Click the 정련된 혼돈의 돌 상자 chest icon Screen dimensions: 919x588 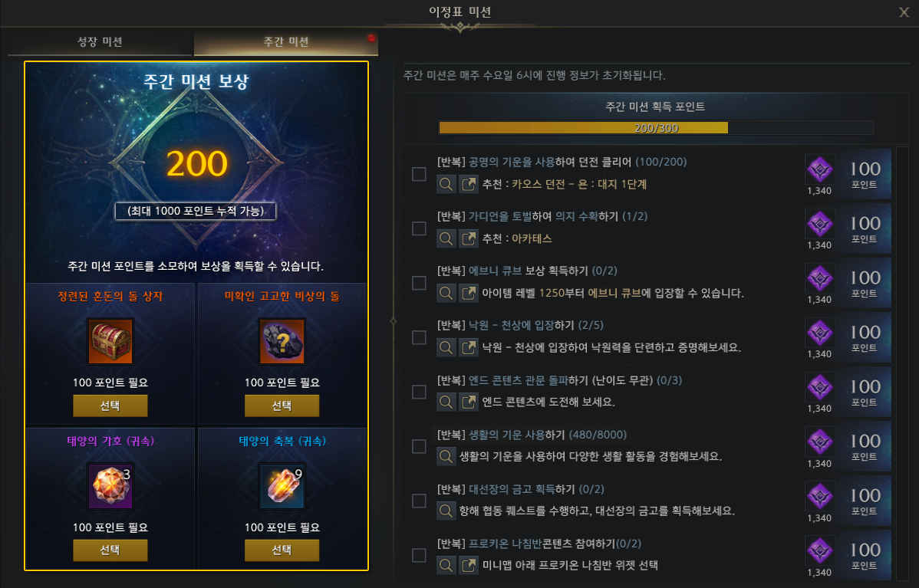110,341
